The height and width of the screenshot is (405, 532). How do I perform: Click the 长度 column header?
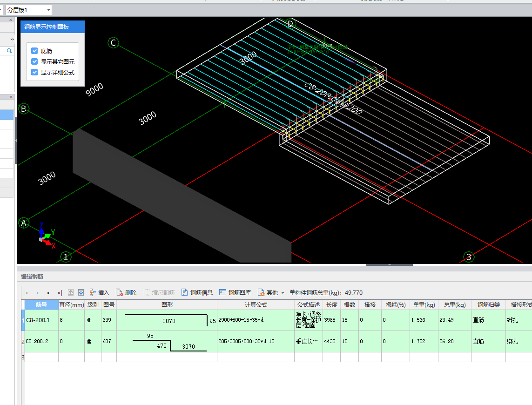(332, 305)
